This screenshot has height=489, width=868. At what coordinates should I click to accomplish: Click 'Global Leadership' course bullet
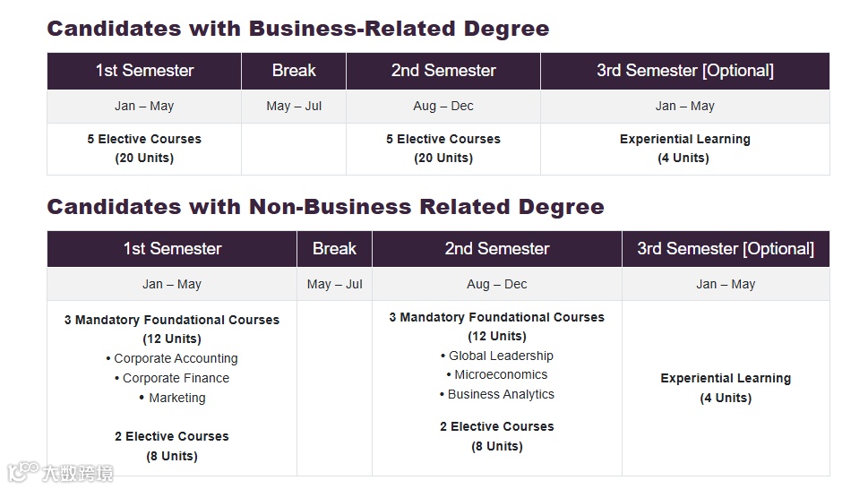501,356
